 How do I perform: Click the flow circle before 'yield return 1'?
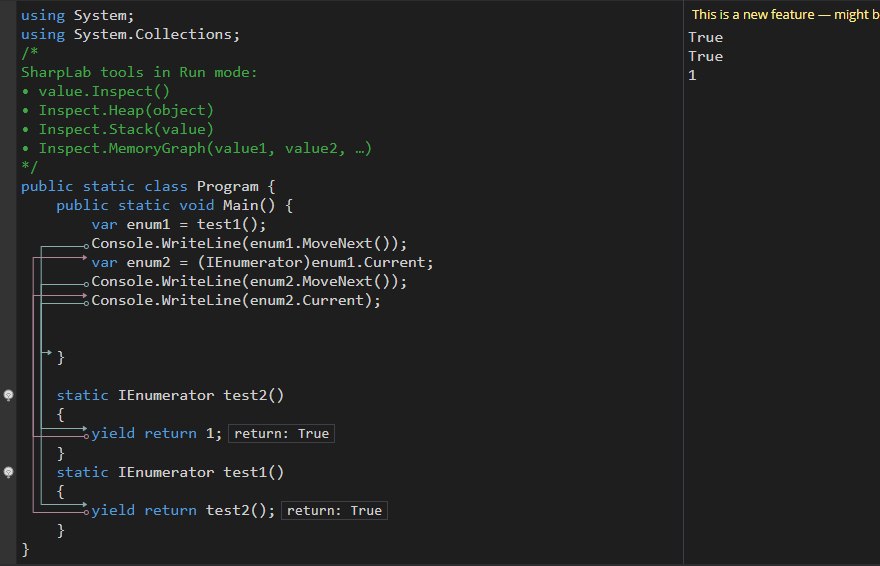(x=88, y=434)
